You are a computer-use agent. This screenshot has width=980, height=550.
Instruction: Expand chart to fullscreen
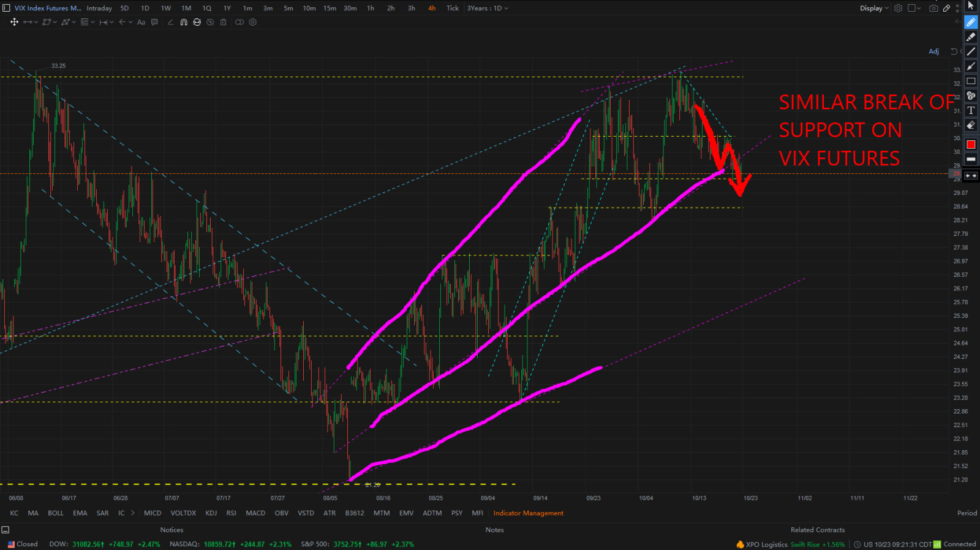pos(957,8)
